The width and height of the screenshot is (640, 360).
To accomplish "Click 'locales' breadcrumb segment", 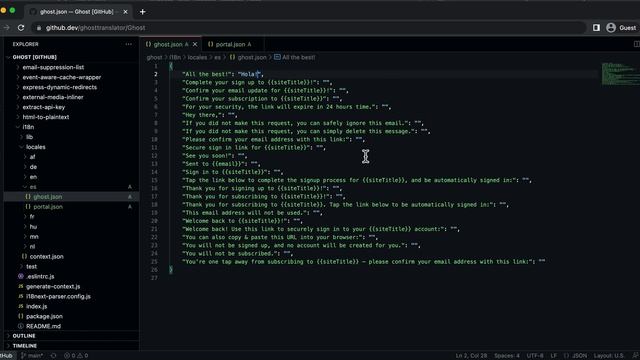I will [197, 58].
